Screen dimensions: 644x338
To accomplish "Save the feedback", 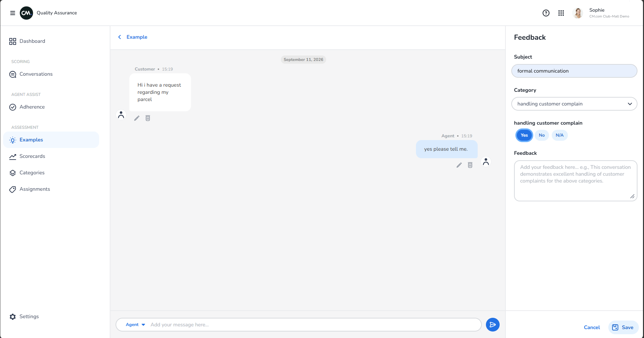I will tap(623, 327).
